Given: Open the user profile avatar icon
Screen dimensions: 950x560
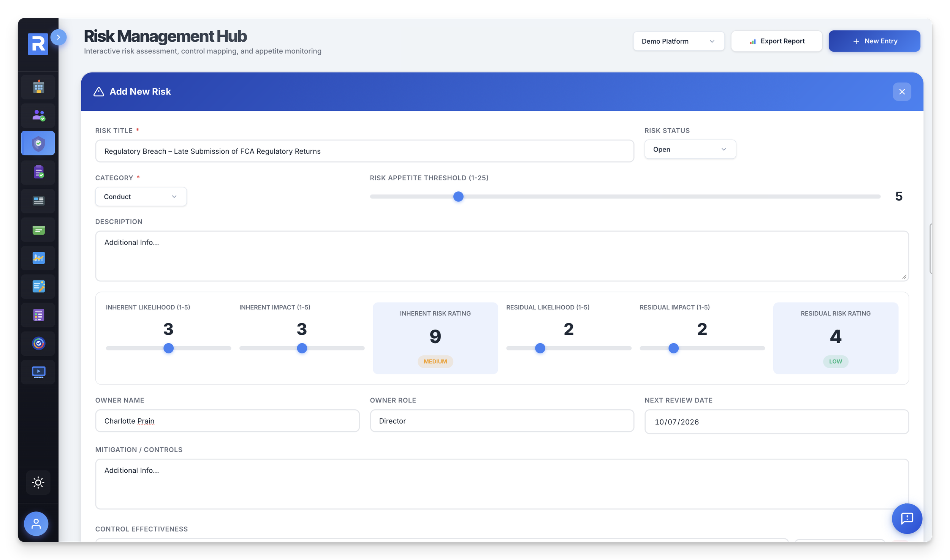Looking at the screenshot, I should point(36,524).
